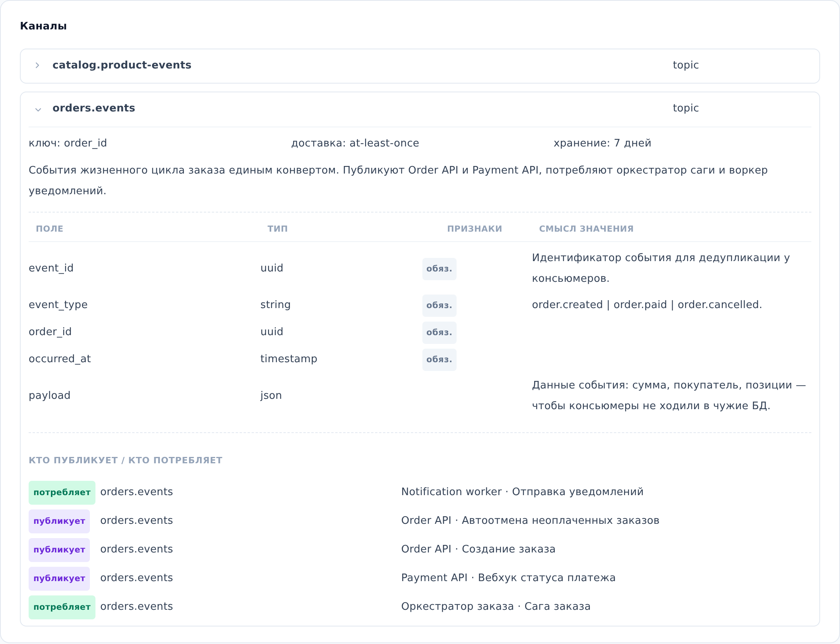Click the ПРИЗНАКИ column header
This screenshot has height=644, width=840.
tap(474, 228)
